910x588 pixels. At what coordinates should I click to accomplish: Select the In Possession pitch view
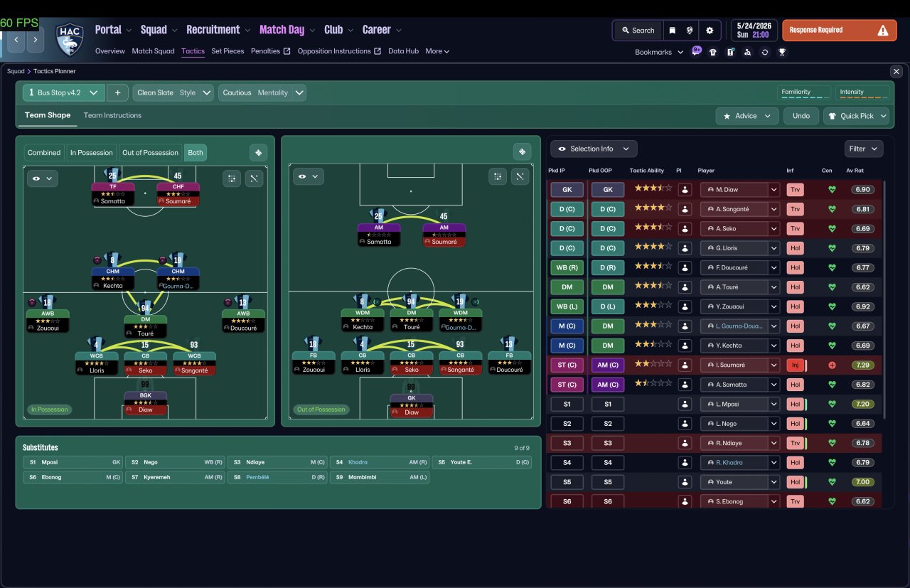click(91, 153)
